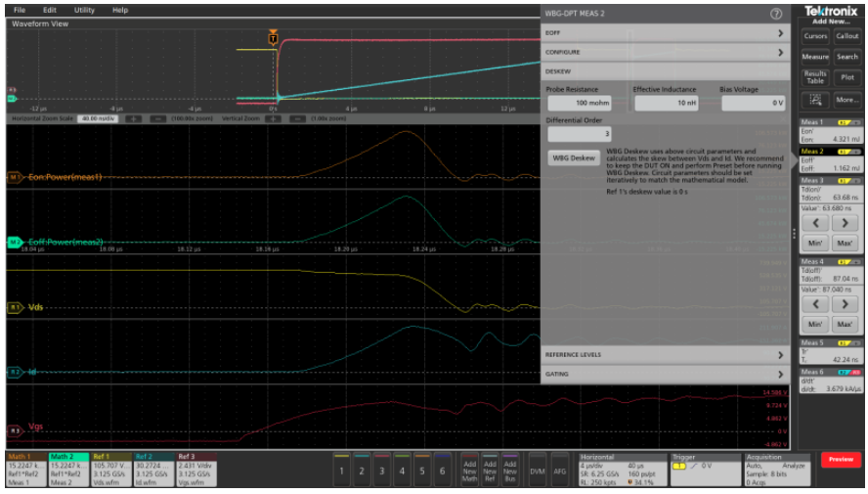Image resolution: width=868 pixels, height=494 pixels.
Task: Turn on channel 3
Action: coord(381,471)
